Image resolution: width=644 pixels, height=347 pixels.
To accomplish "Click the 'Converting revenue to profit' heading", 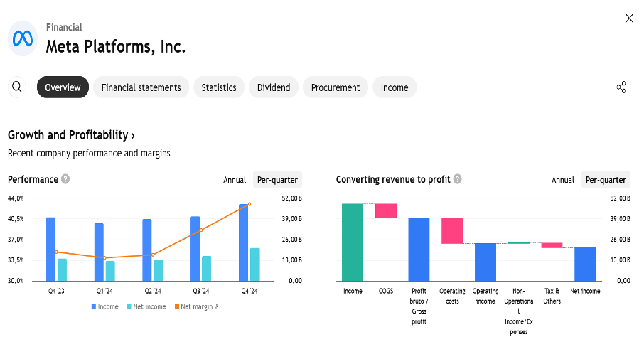I will pos(393,179).
